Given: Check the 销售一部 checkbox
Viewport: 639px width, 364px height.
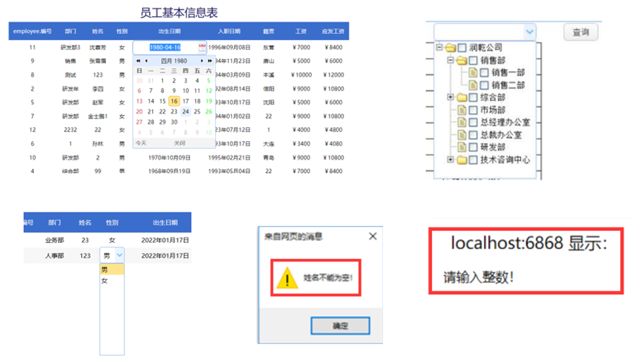Looking at the screenshot, I should tap(484, 73).
